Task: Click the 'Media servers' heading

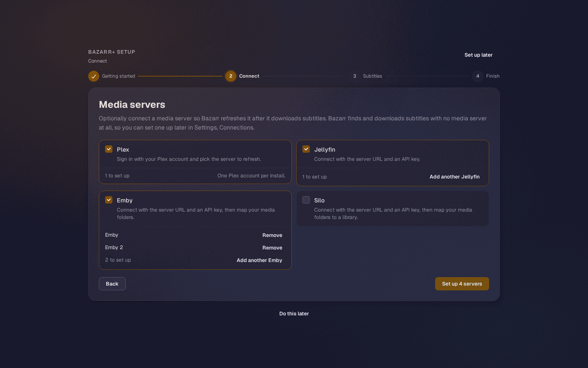Action: point(132,105)
